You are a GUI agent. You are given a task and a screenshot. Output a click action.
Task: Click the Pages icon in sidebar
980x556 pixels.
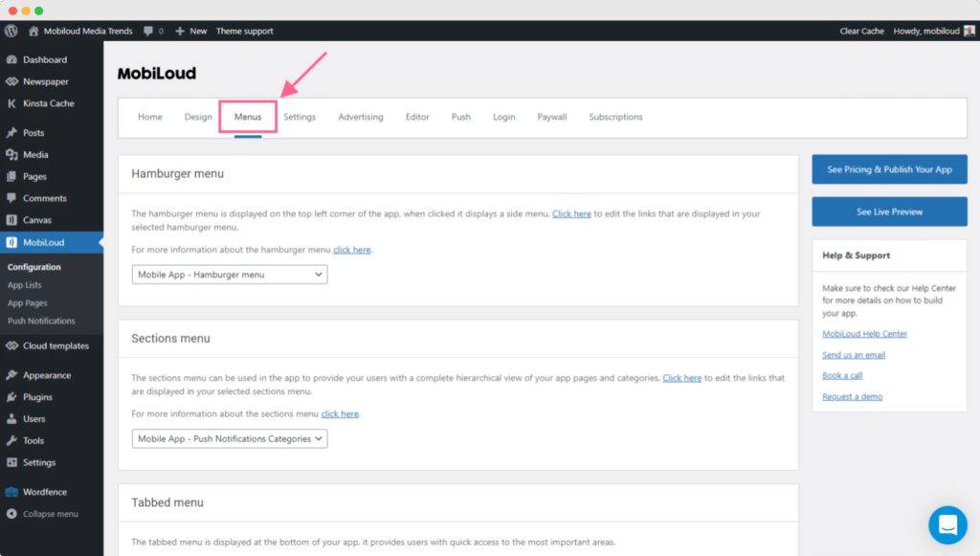point(11,176)
